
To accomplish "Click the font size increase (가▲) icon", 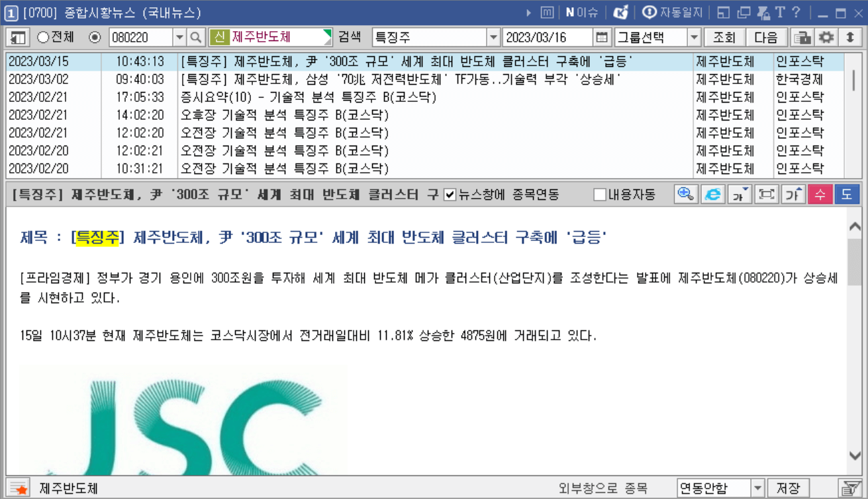I will coord(793,195).
